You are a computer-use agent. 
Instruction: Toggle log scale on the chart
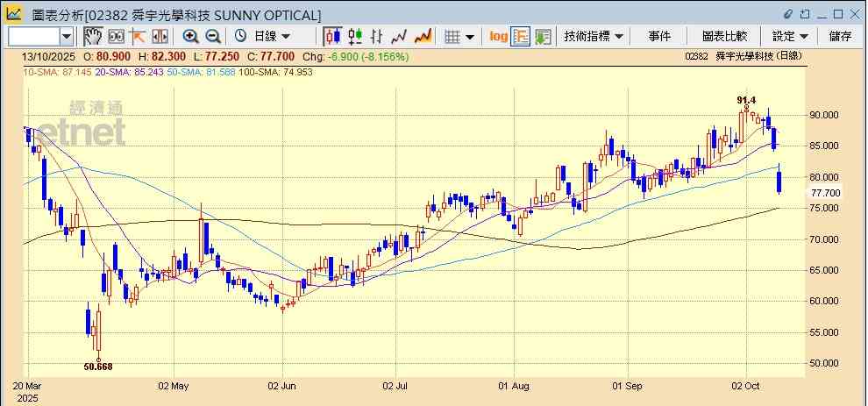point(498,36)
